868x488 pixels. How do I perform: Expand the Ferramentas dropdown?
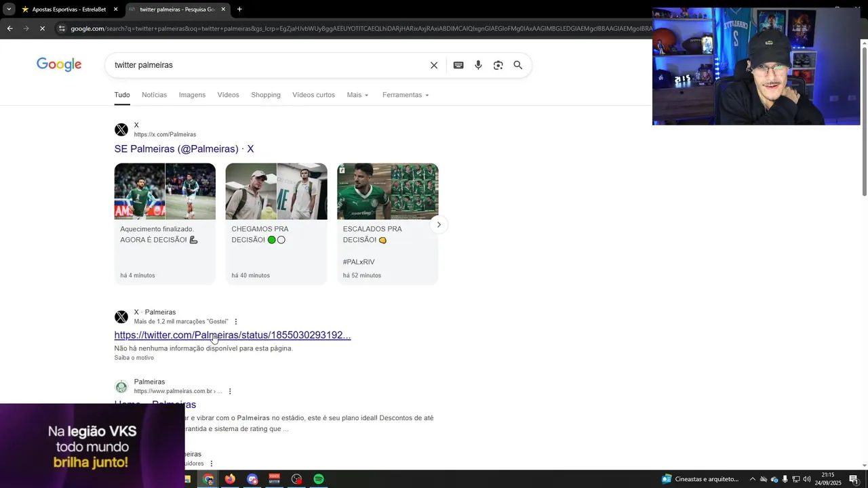[406, 95]
